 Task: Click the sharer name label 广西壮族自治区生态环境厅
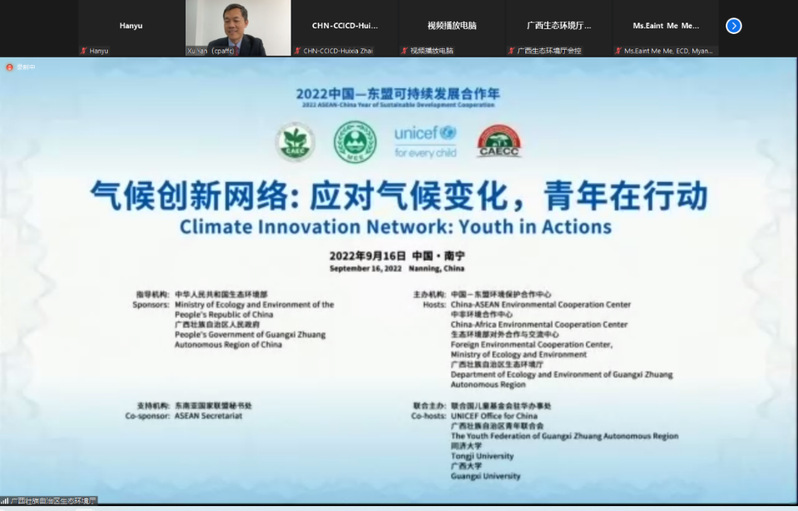(x=53, y=501)
